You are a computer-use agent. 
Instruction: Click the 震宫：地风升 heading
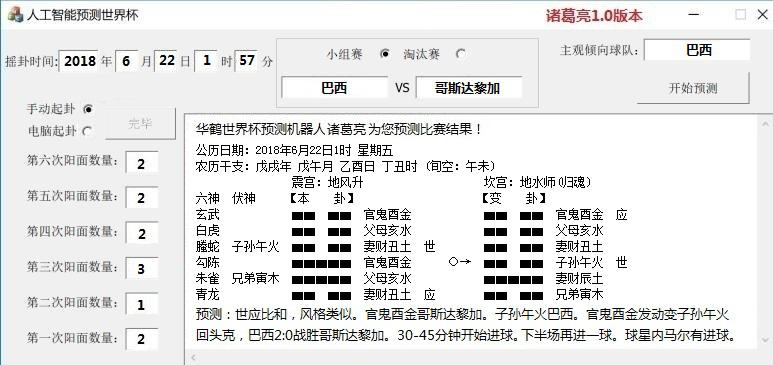pyautogui.click(x=327, y=182)
